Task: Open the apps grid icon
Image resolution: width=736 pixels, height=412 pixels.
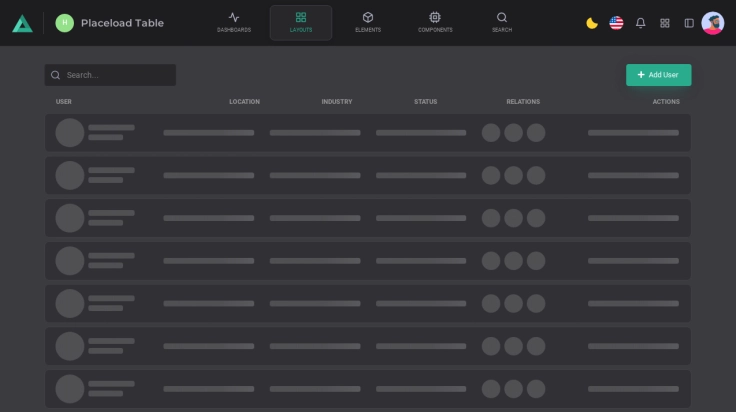Action: [x=665, y=23]
